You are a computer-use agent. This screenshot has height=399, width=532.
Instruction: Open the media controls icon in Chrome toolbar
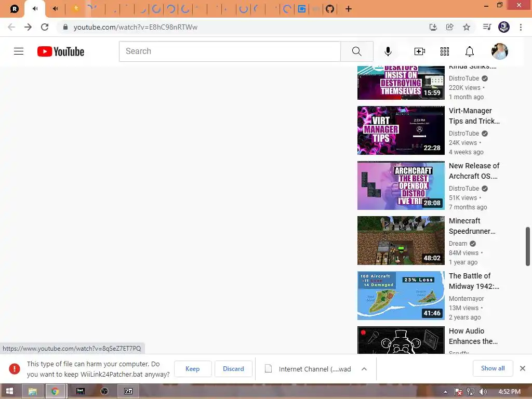point(487,27)
